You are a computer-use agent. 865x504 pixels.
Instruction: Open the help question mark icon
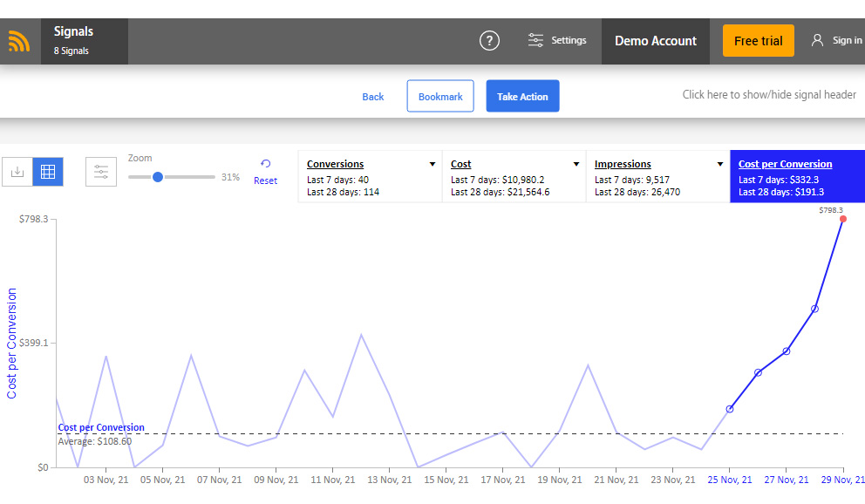489,41
